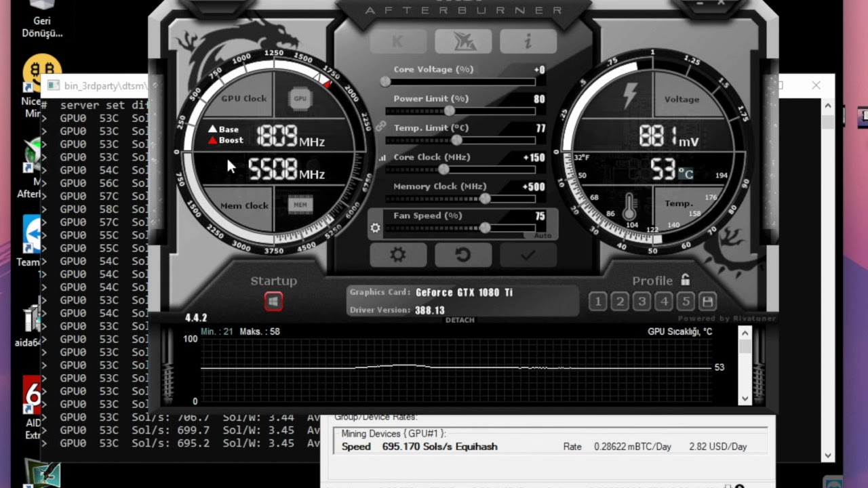This screenshot has width=868, height=488.
Task: Click the lightning bolt voltage icon
Action: 630,96
